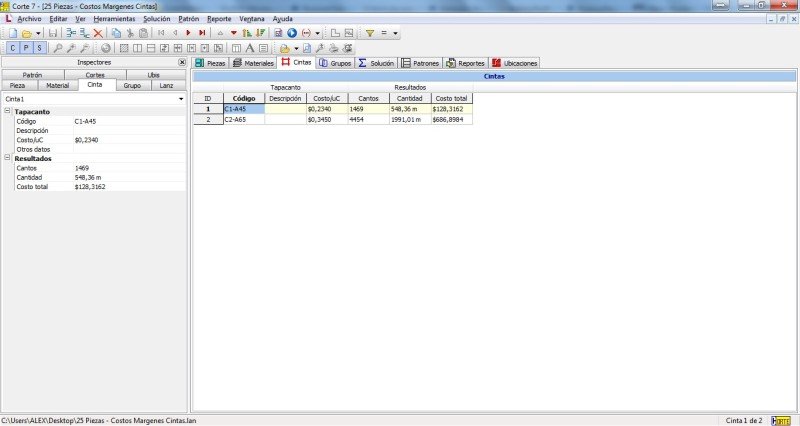
Task: Click the text 'A' toolbar icon
Action: [249, 47]
